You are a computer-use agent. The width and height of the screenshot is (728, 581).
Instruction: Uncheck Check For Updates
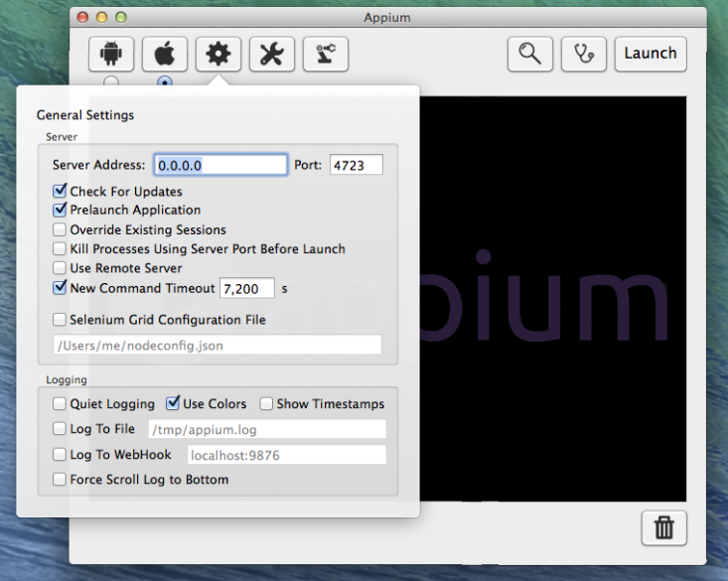pos(60,191)
